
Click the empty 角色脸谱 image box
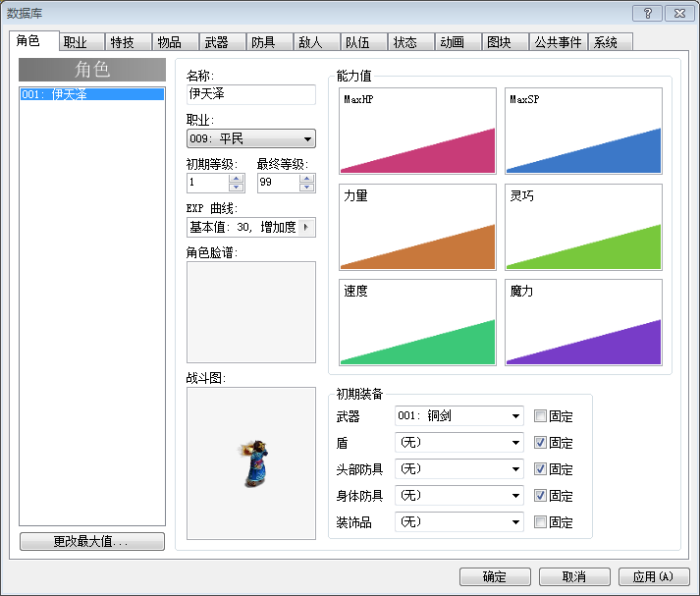pyautogui.click(x=251, y=312)
